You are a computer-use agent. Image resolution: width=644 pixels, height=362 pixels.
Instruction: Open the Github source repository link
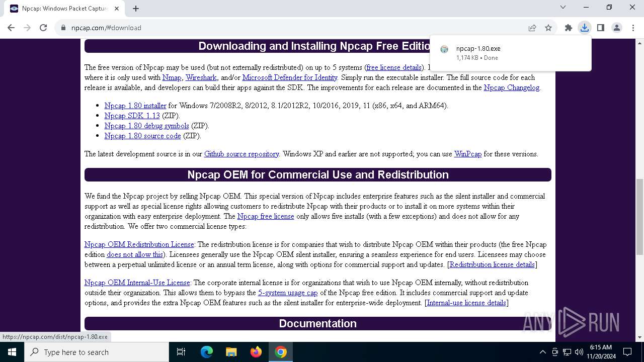[x=242, y=154]
